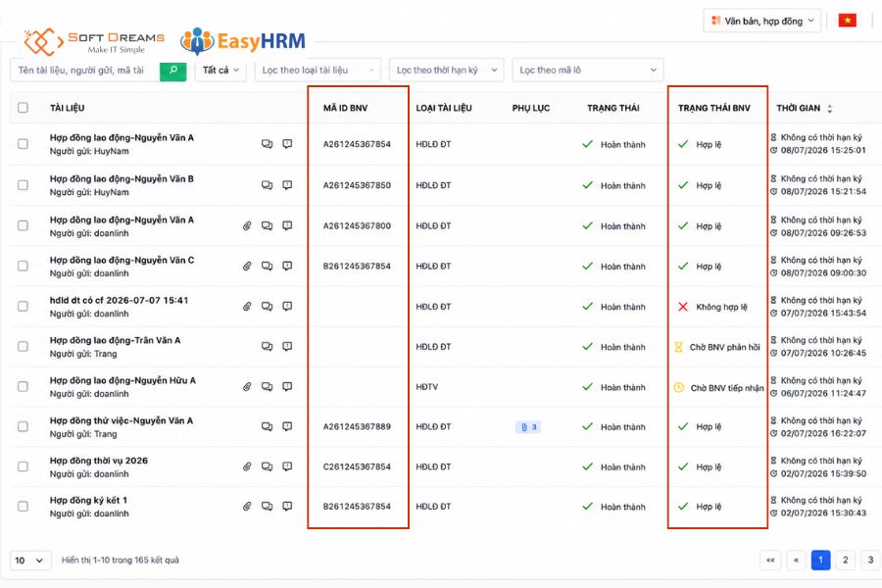Open the Văn bản, hợp đồng module dropdown
The width and height of the screenshot is (882, 588).
click(x=762, y=21)
